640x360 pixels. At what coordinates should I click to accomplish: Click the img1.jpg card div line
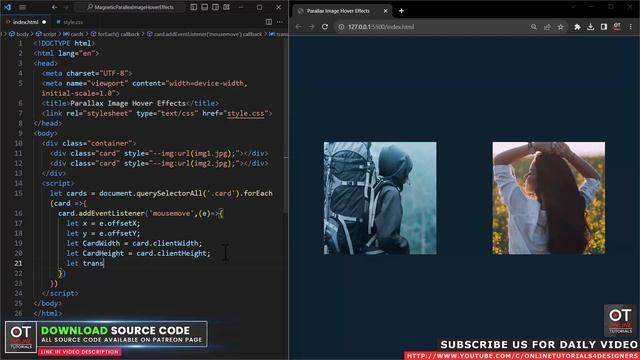159,153
